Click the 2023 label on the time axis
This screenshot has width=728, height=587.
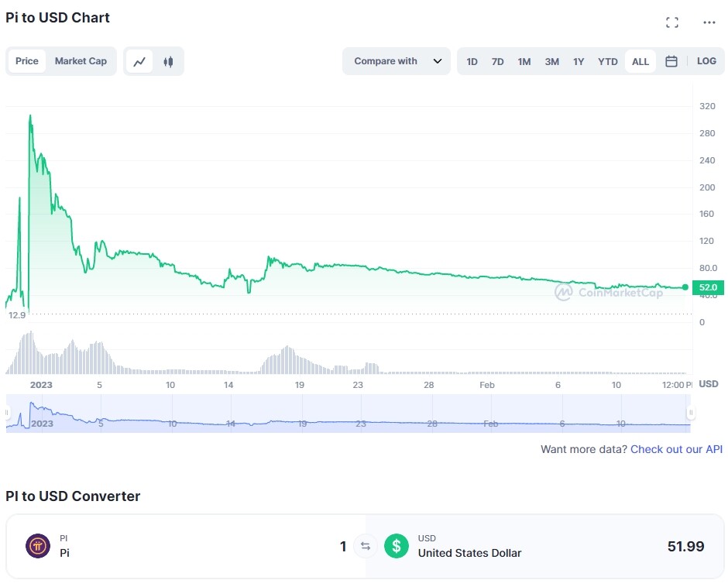(41, 385)
